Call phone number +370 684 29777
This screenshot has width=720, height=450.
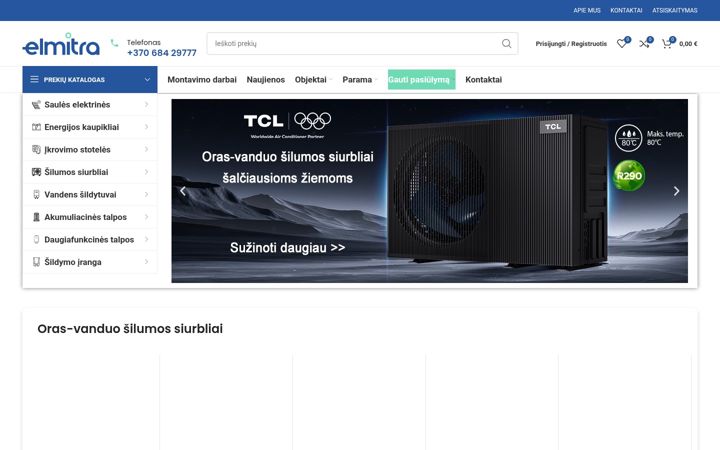pos(162,53)
